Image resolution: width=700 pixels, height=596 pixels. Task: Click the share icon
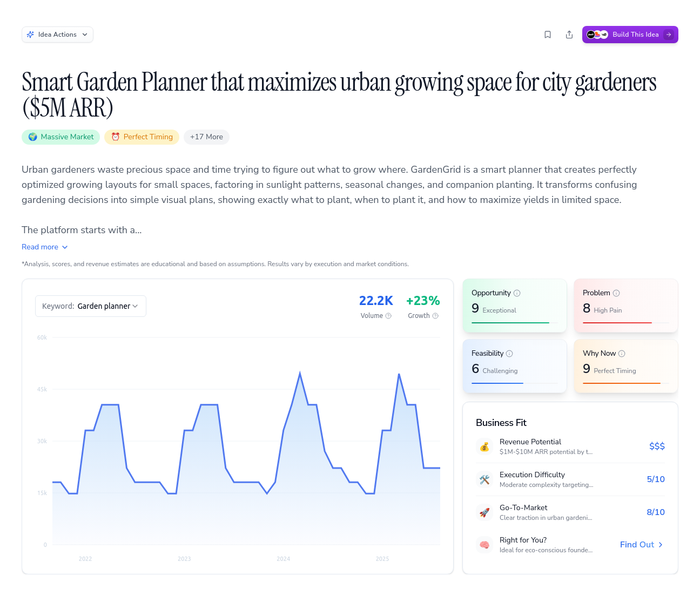tap(569, 35)
